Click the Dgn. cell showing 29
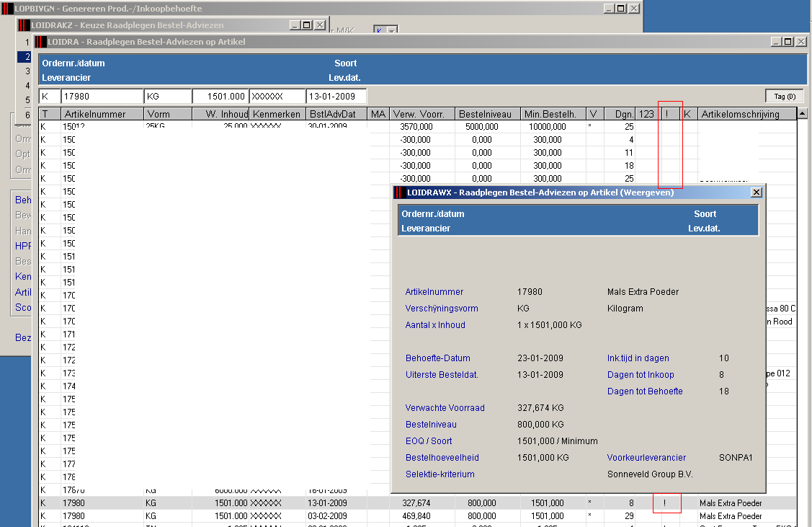812x527 pixels. click(629, 516)
